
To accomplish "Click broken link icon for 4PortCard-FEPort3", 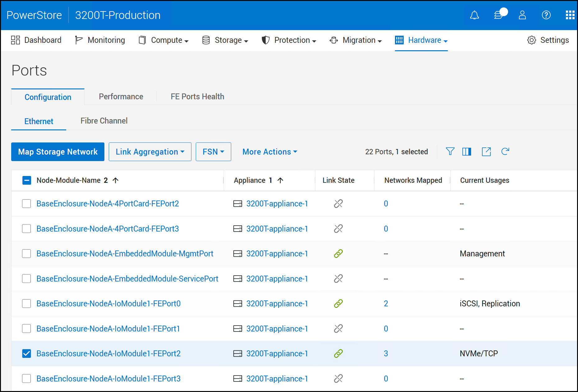I will [338, 229].
